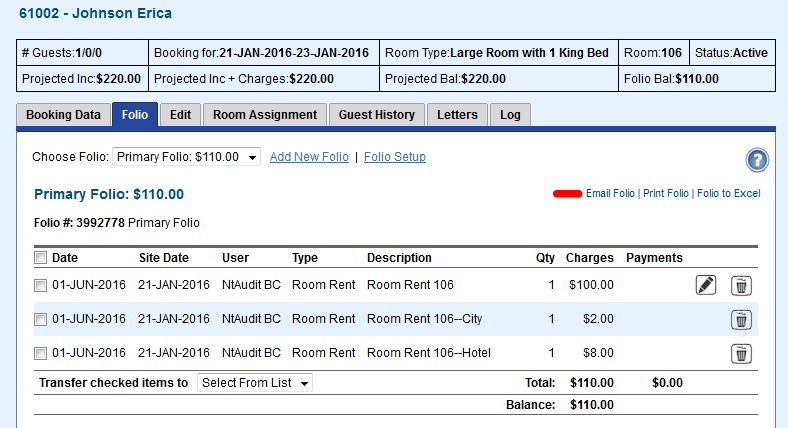The image size is (788, 428).
Task: Export using Folio to Excel link
Action: 728,193
